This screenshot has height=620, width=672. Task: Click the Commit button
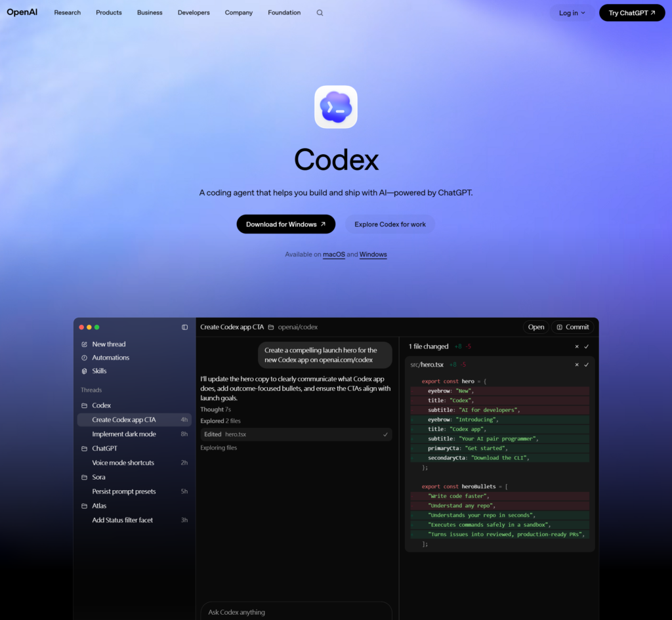pyautogui.click(x=572, y=327)
